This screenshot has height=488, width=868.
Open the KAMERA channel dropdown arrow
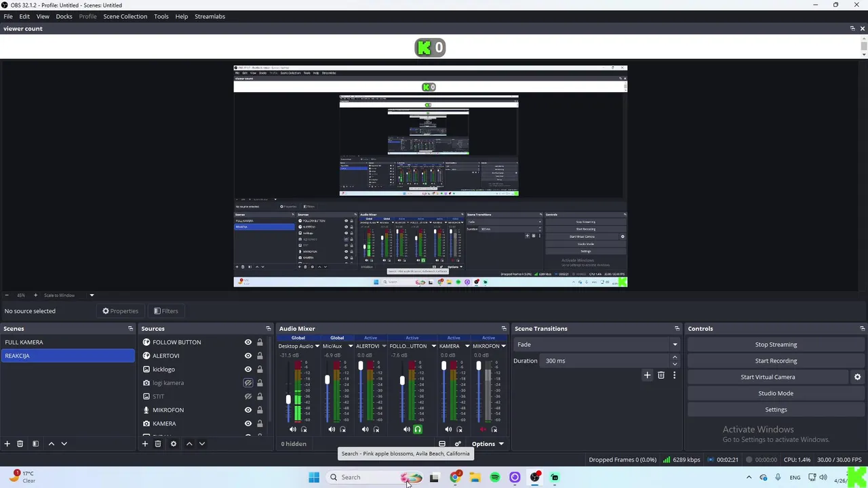467,346
